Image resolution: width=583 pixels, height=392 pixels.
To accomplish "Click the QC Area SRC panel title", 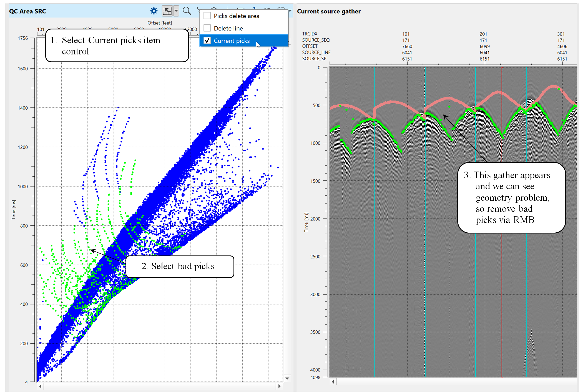I will click(27, 11).
